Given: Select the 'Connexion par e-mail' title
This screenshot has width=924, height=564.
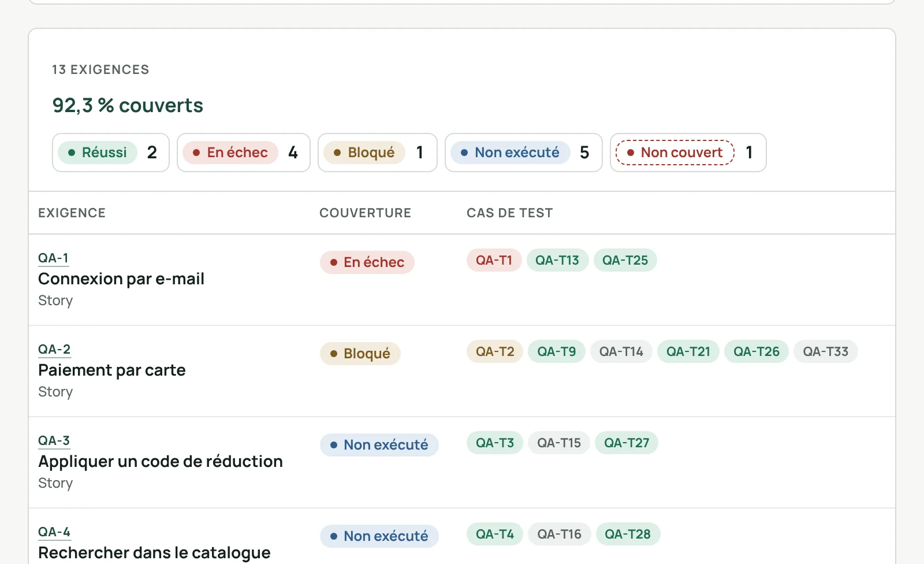Looking at the screenshot, I should point(121,279).
